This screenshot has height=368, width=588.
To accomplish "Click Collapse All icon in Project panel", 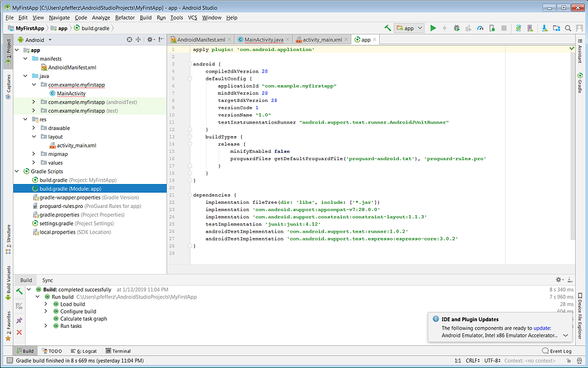I will click(139, 40).
